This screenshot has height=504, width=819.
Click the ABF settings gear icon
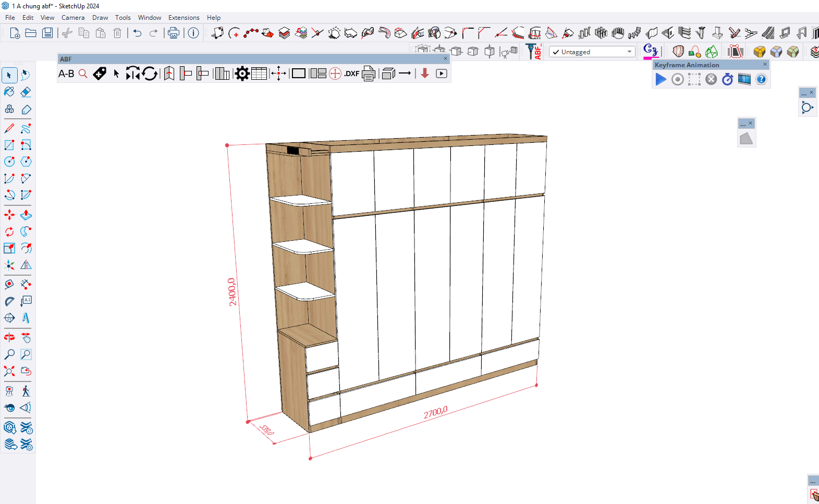[x=242, y=74]
